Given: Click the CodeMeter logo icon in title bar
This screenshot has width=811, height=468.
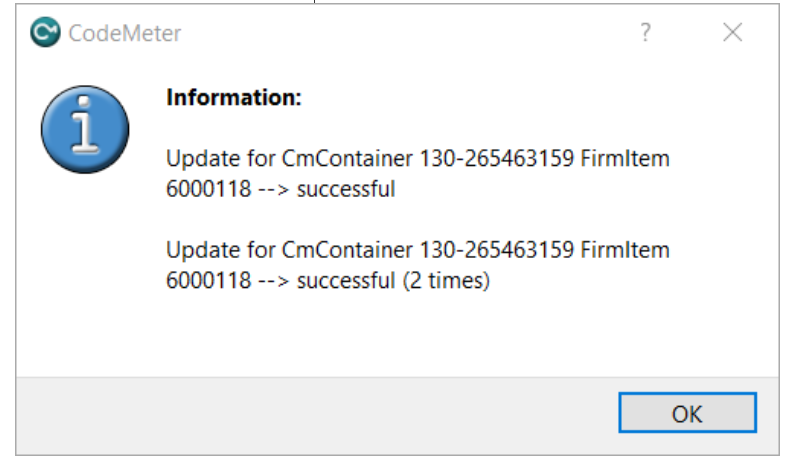Looking at the screenshot, I should coord(46,32).
